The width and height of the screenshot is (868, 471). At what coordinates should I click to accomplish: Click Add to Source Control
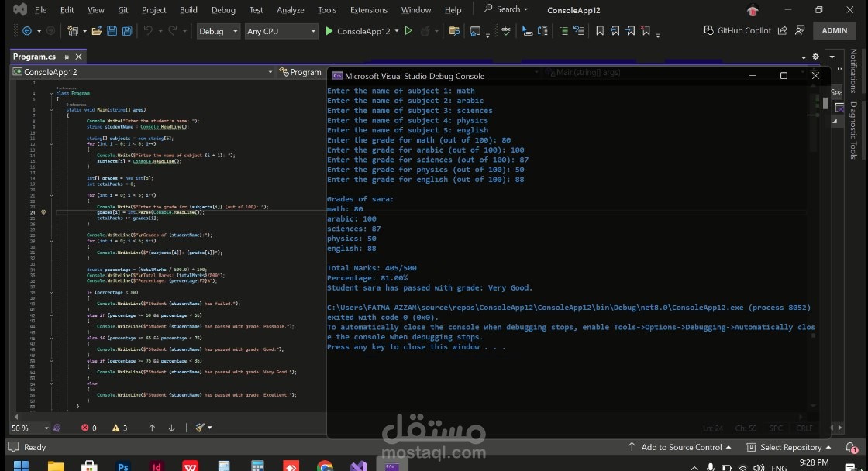coord(680,447)
